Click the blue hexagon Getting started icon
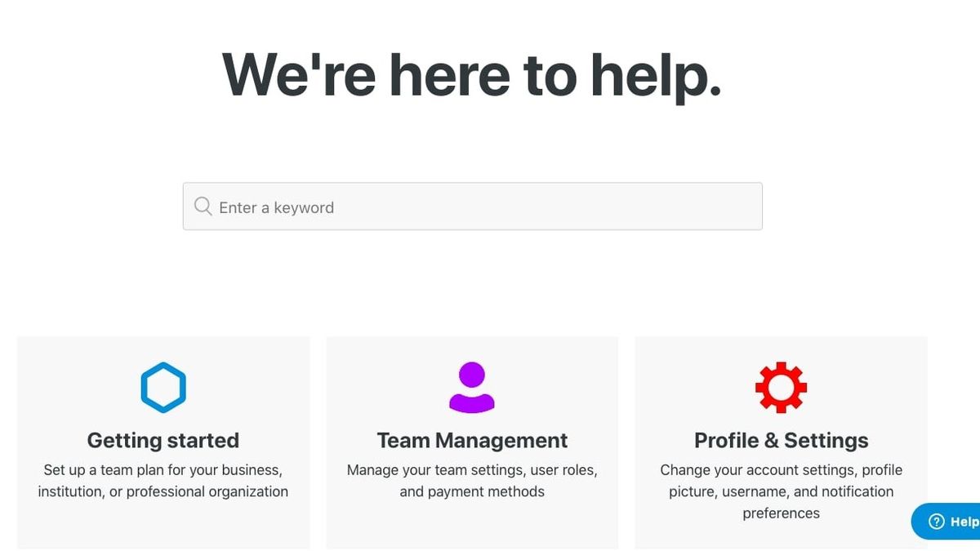The width and height of the screenshot is (980, 551). 163,387
